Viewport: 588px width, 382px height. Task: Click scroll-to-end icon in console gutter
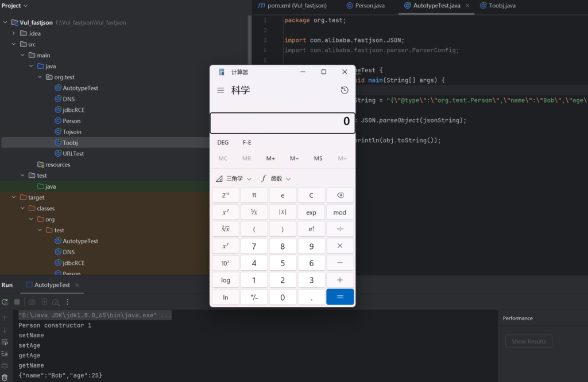[5, 354]
